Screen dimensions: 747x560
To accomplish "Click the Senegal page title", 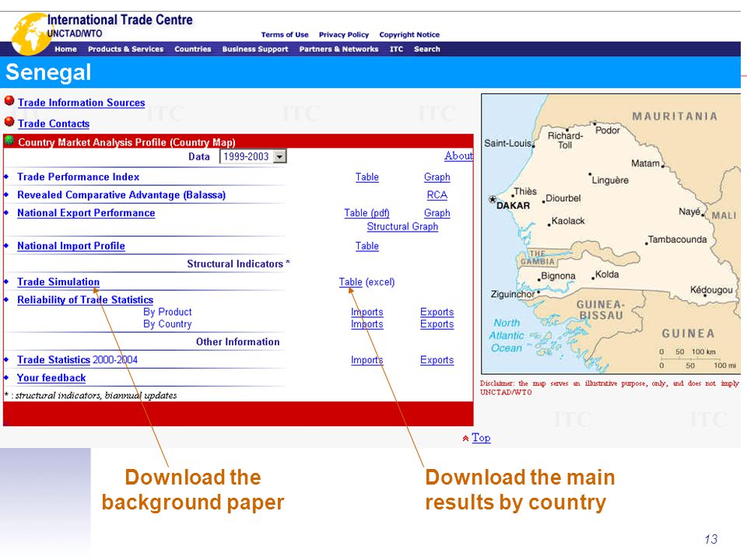I will [x=48, y=72].
